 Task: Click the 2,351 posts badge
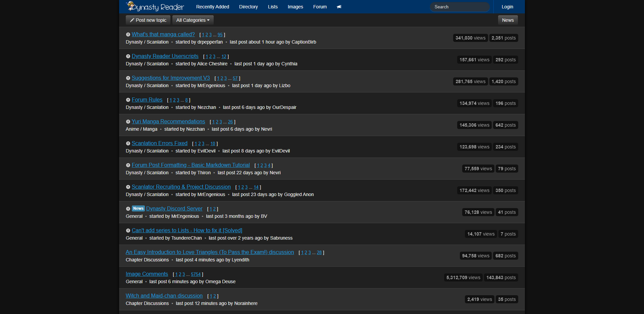point(503,38)
